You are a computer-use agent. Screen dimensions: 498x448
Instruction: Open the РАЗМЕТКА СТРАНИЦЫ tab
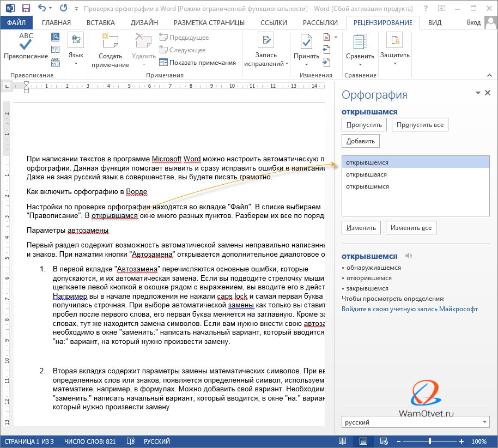[x=209, y=22]
